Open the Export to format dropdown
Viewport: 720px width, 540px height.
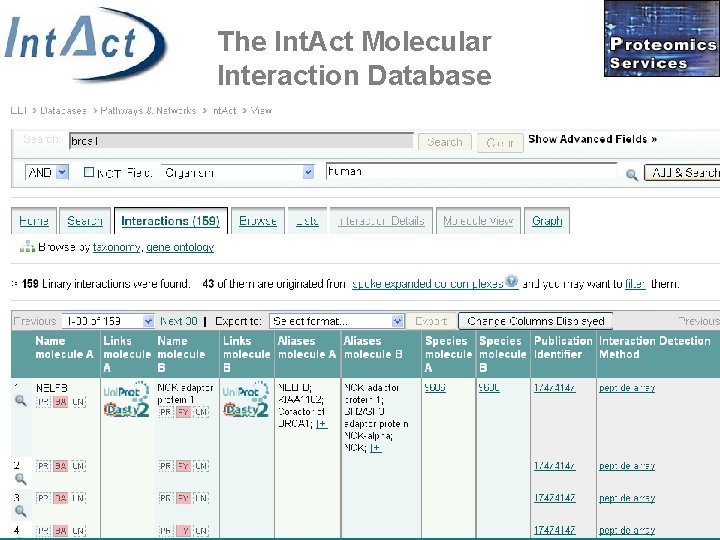coord(337,321)
